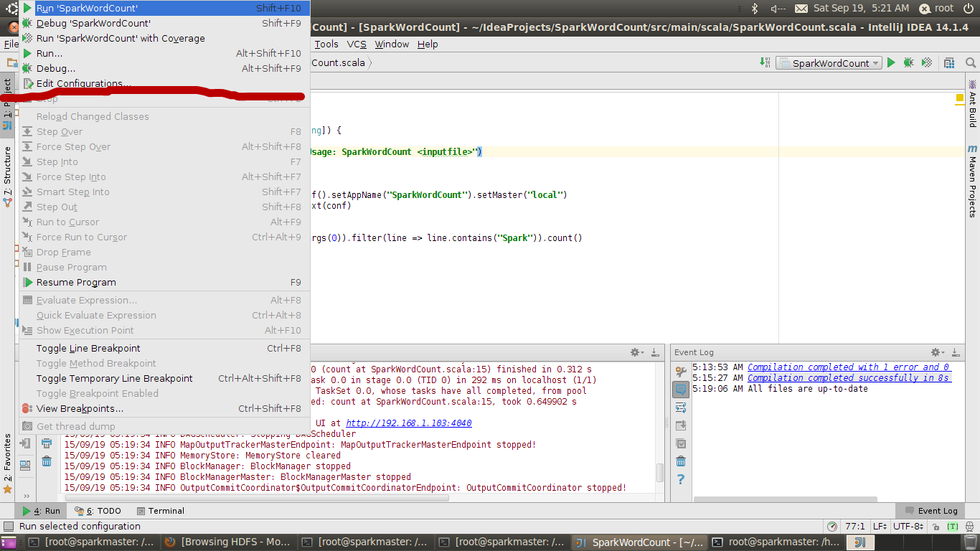This screenshot has width=980, height=551.
Task: Click the Run with Coverage toolbar icon
Action: pos(927,63)
